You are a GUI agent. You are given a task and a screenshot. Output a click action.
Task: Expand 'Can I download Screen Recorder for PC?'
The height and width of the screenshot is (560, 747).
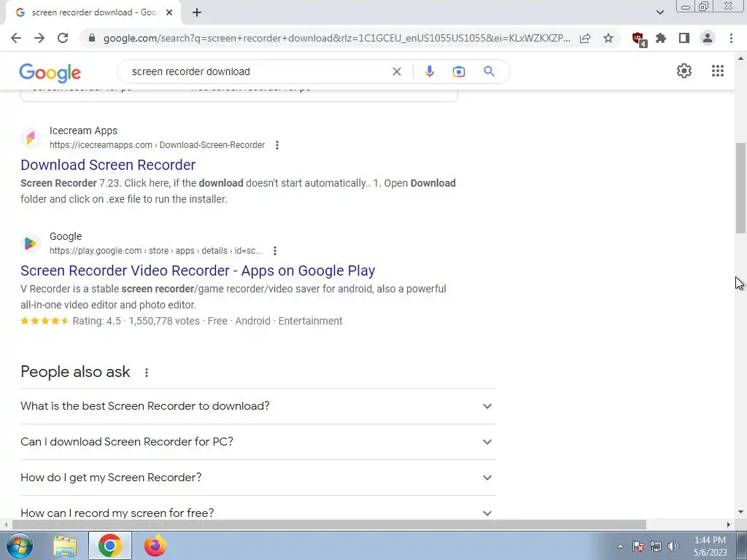(258, 442)
